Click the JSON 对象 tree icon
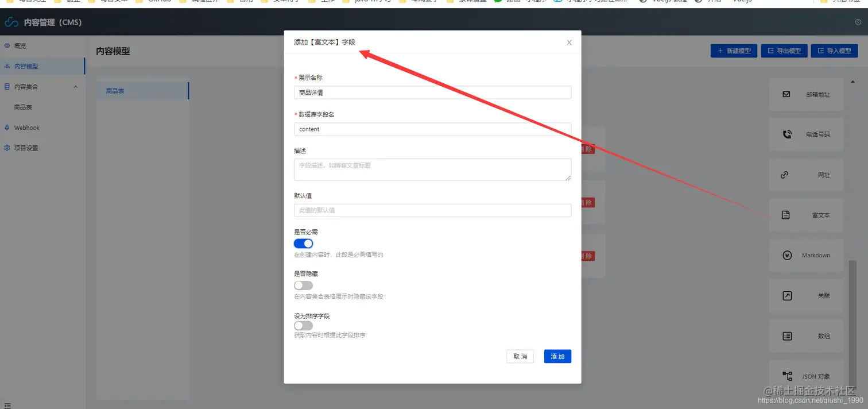868x409 pixels. (x=787, y=376)
